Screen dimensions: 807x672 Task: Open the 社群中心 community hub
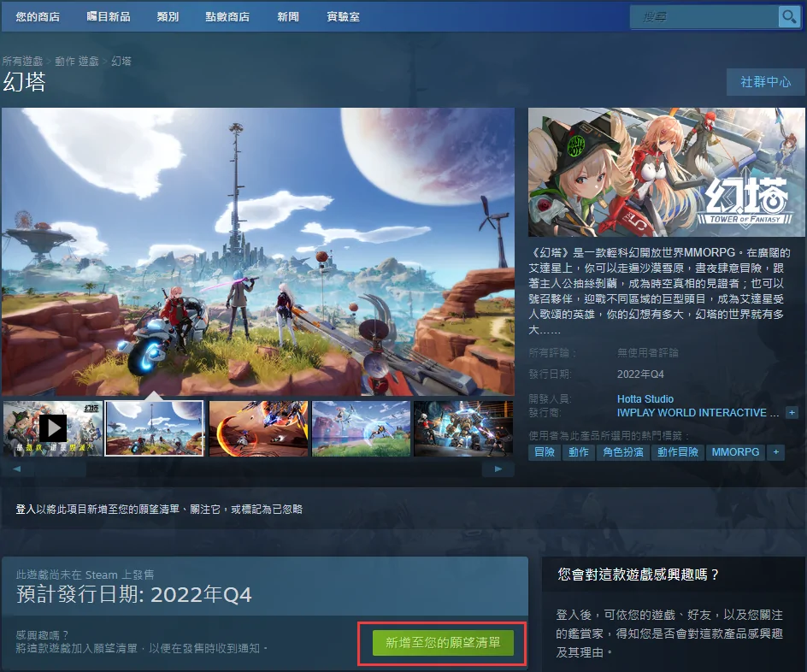pos(765,82)
